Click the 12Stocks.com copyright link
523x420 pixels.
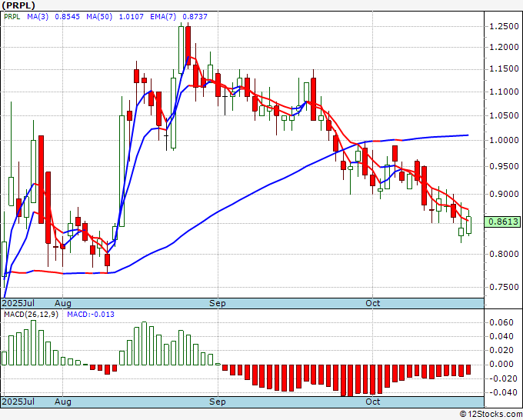(x=491, y=415)
